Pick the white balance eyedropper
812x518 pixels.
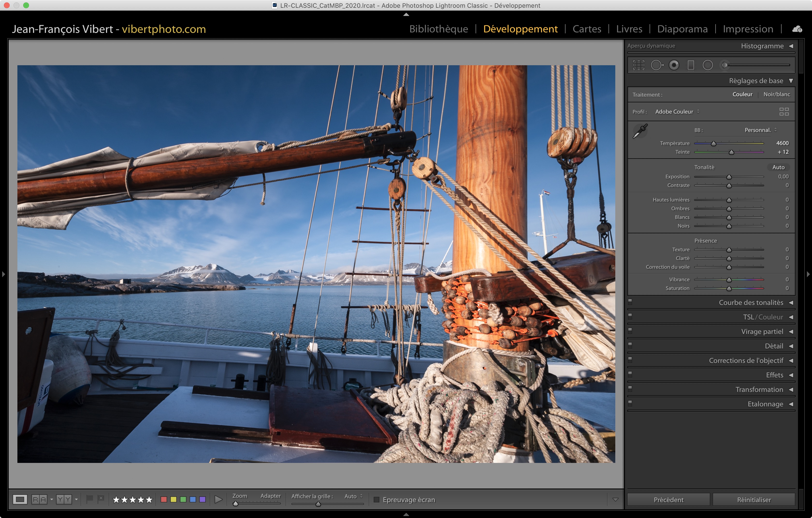tap(640, 131)
